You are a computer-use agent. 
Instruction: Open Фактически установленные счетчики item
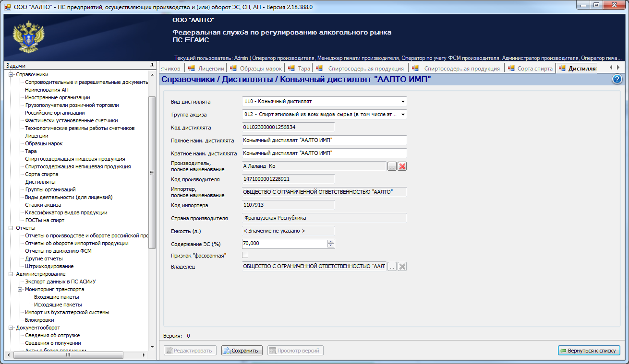[72, 120]
